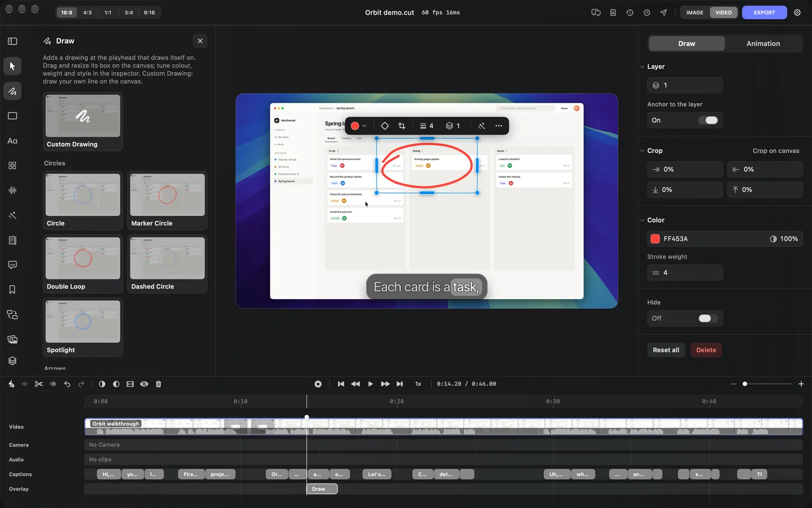Image resolution: width=812 pixels, height=508 pixels.
Task: Select the Draw scribble tool in sidebar
Action: point(13,91)
